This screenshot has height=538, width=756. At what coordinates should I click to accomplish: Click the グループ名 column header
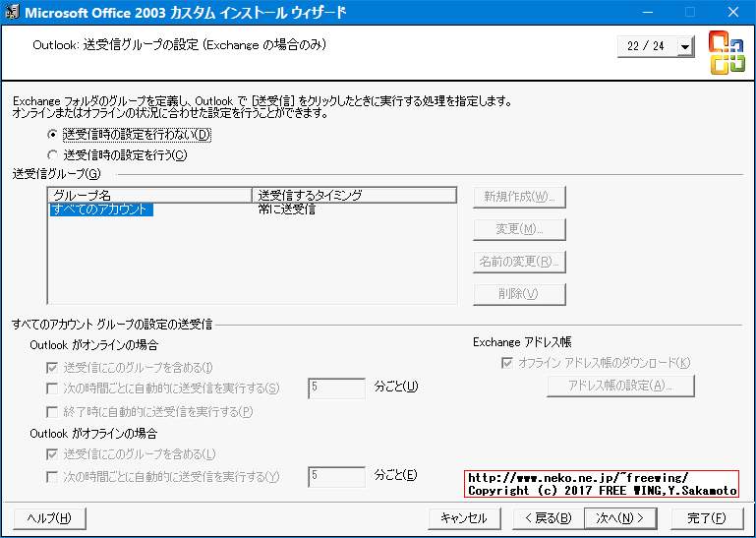tap(150, 195)
